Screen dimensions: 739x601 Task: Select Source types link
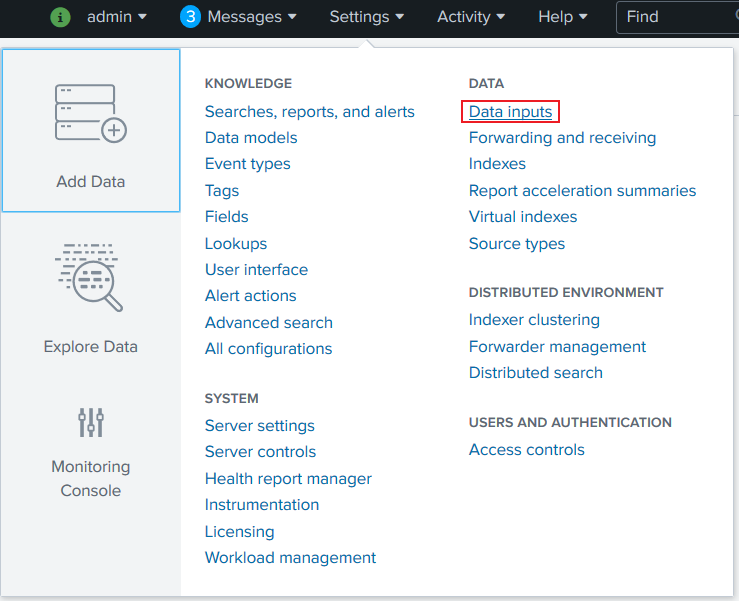pyautogui.click(x=517, y=244)
